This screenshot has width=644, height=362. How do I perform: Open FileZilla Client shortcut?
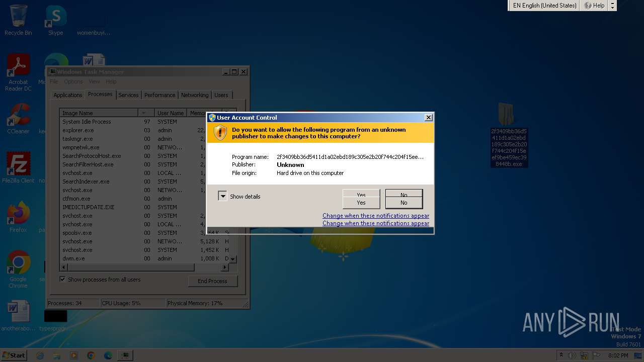pos(18,167)
